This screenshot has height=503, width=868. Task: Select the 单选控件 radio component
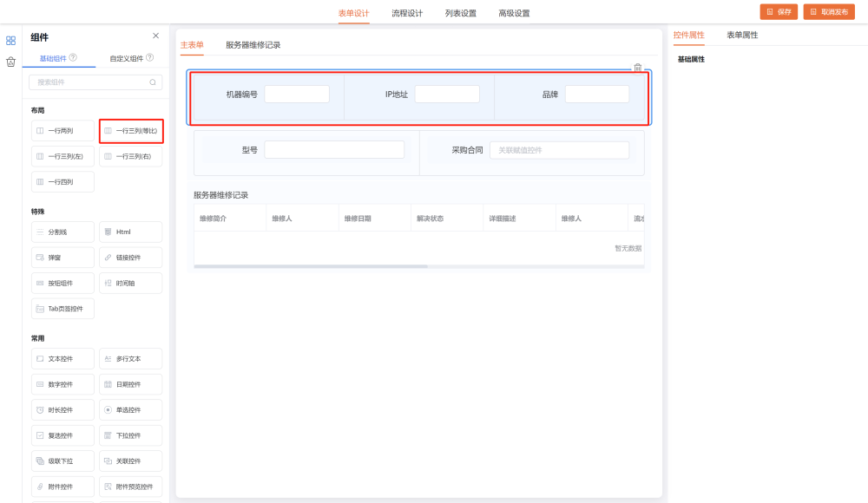pos(131,409)
